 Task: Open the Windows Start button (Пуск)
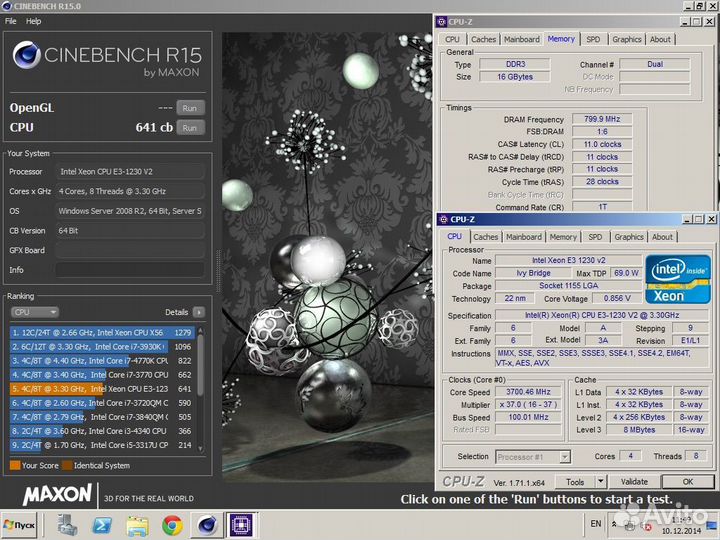pos(20,524)
